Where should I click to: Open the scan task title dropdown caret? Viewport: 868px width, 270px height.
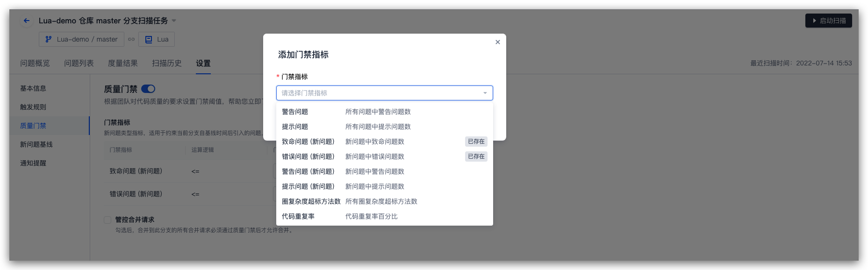click(x=174, y=21)
